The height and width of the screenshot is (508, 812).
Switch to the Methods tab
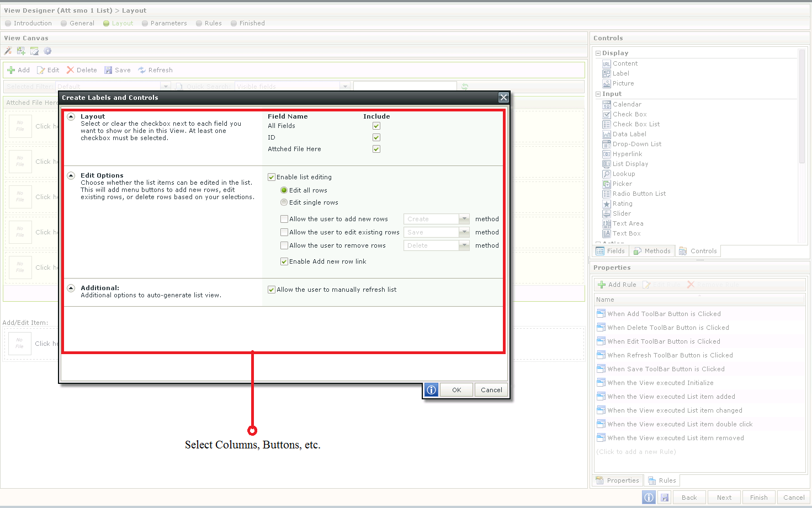click(652, 251)
